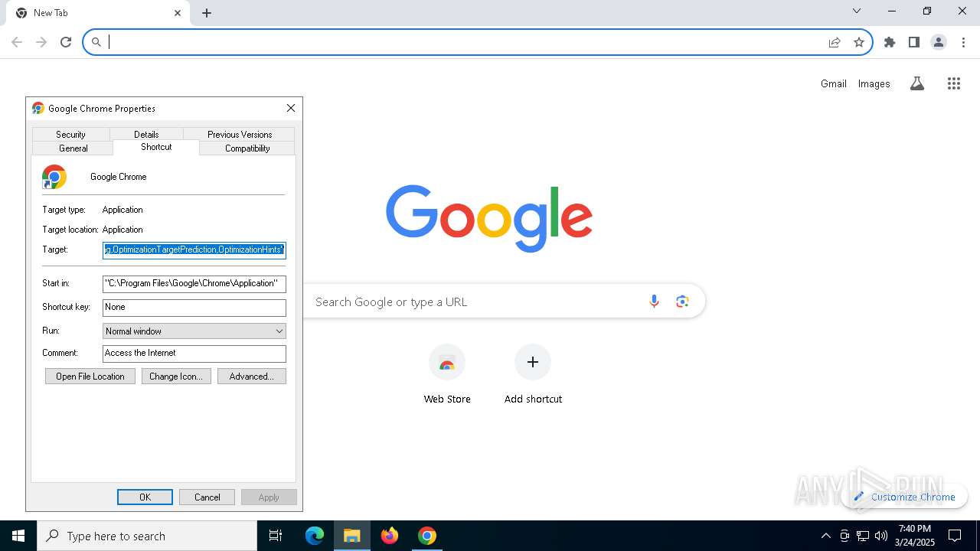Open the Images link
Viewport: 980px width, 551px height.
pyautogui.click(x=874, y=83)
